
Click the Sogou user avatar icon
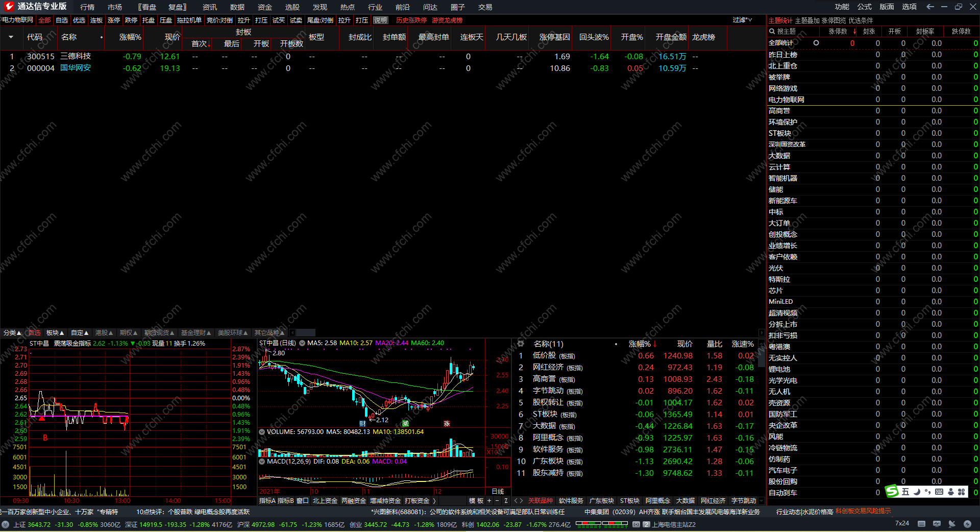tap(950, 492)
